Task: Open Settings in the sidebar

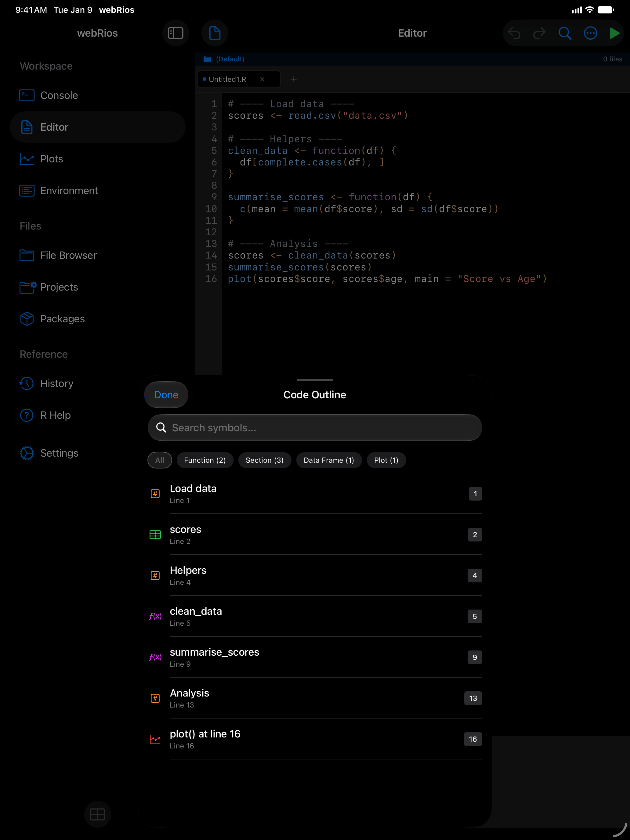Action: [98, 453]
